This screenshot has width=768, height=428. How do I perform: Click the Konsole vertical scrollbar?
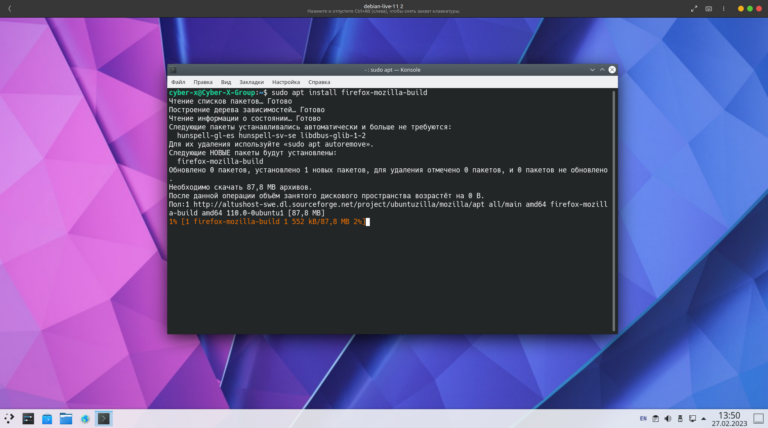pos(614,211)
